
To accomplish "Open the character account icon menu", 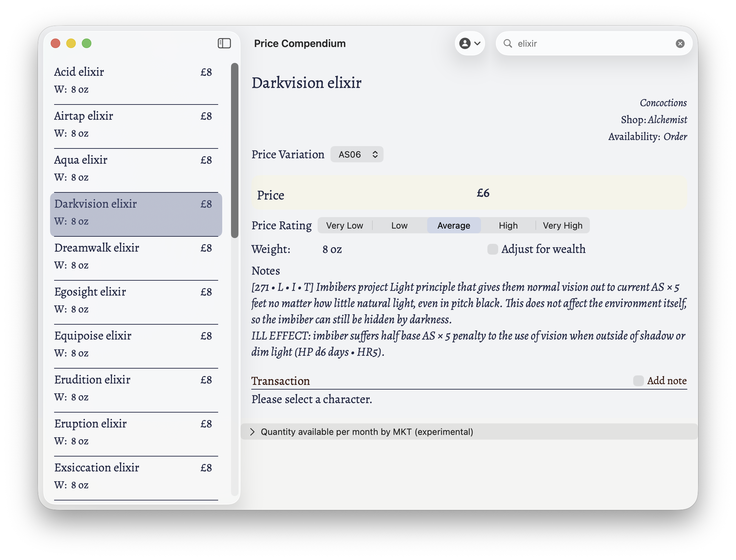I will pos(469,43).
